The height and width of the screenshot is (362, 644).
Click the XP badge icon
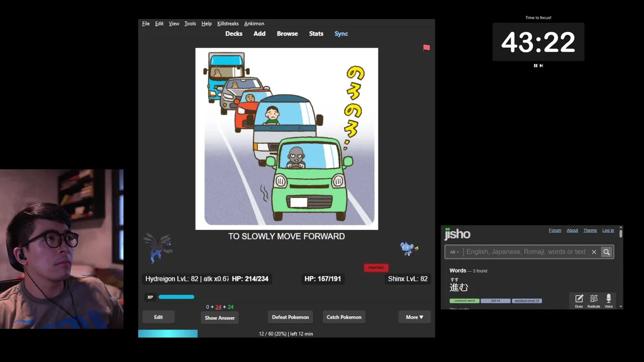click(x=150, y=297)
